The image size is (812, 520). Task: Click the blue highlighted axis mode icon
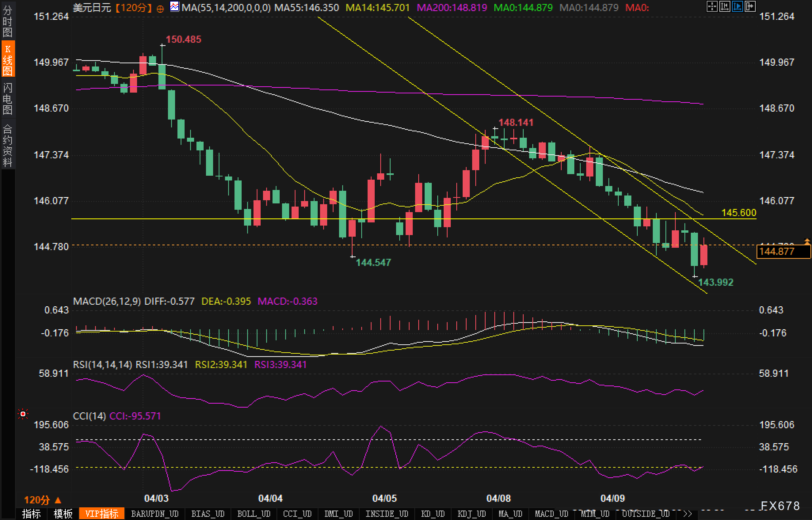[737, 6]
